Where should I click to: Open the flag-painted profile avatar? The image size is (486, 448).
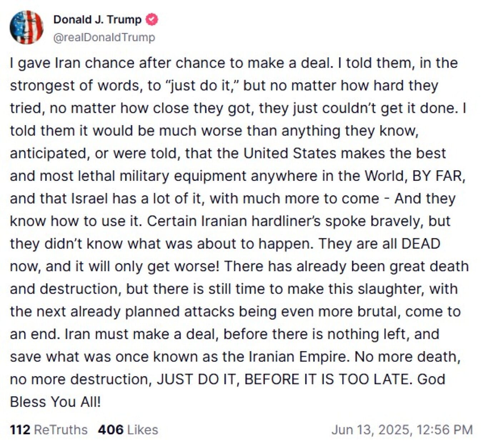[26, 28]
